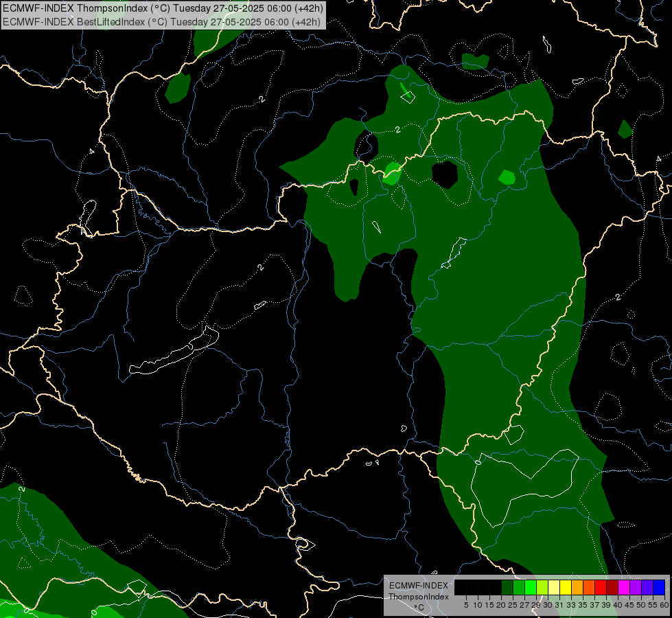Select the dark green 20–25 legend swatch

point(507,587)
